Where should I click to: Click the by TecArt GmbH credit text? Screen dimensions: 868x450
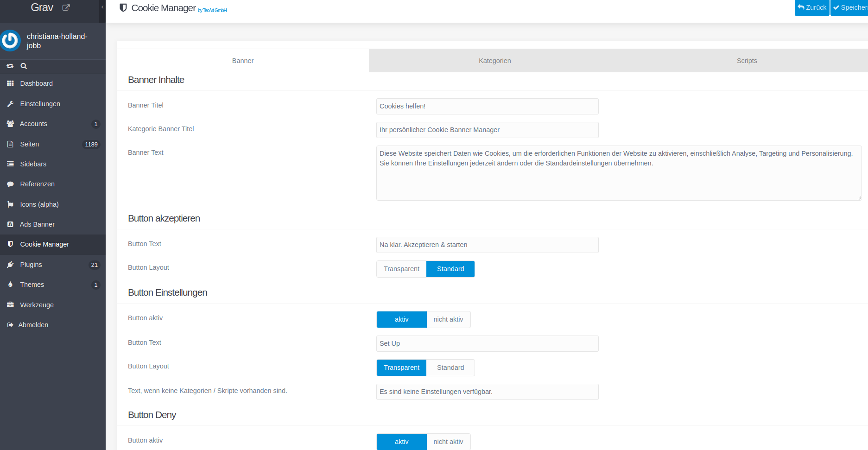(212, 10)
